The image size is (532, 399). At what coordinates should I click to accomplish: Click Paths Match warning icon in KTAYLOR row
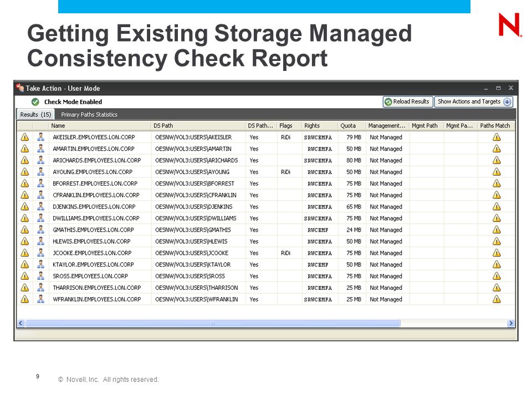tap(497, 264)
